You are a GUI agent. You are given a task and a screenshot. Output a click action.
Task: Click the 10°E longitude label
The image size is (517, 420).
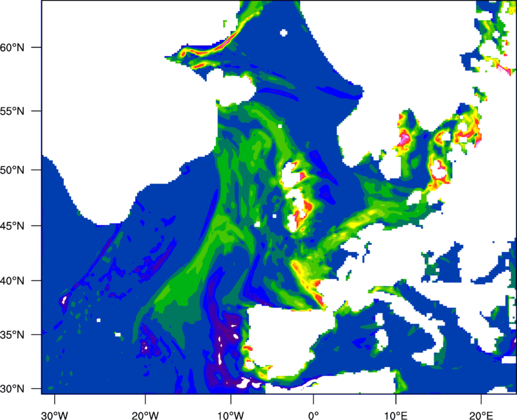point(396,415)
